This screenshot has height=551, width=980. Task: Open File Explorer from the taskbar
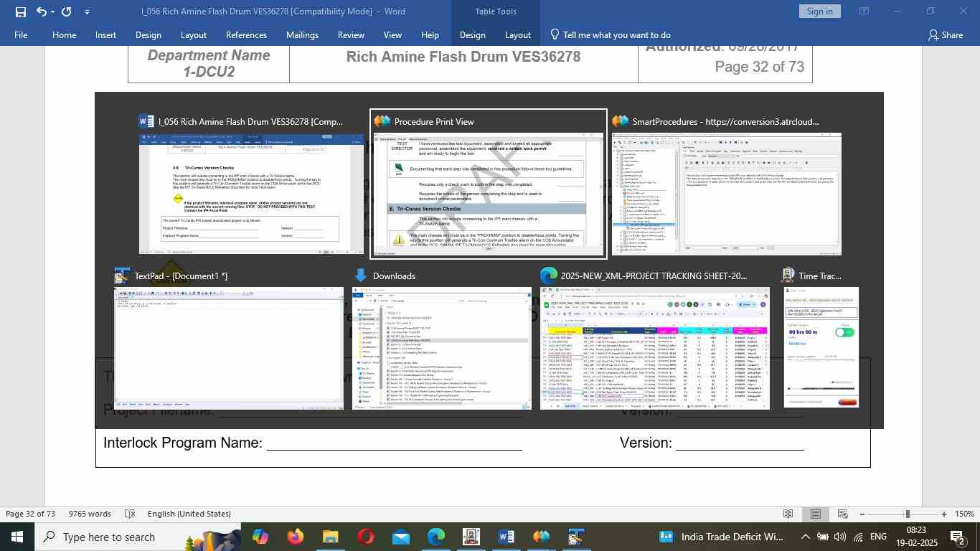pyautogui.click(x=330, y=537)
